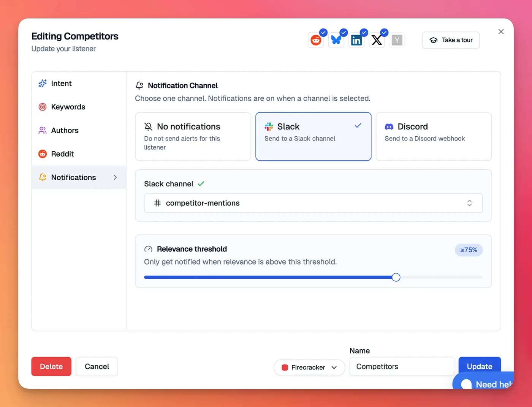Screen dimensions: 532x407
Task: Click the ≥75% threshold badge
Action: [x=469, y=250]
